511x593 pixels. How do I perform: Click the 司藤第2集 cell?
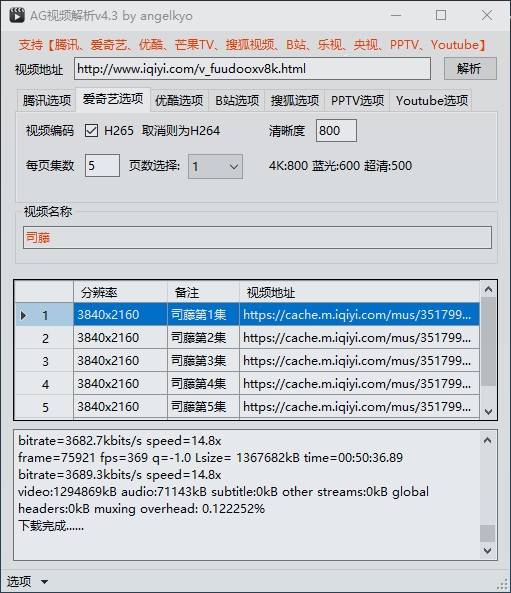[x=203, y=338]
